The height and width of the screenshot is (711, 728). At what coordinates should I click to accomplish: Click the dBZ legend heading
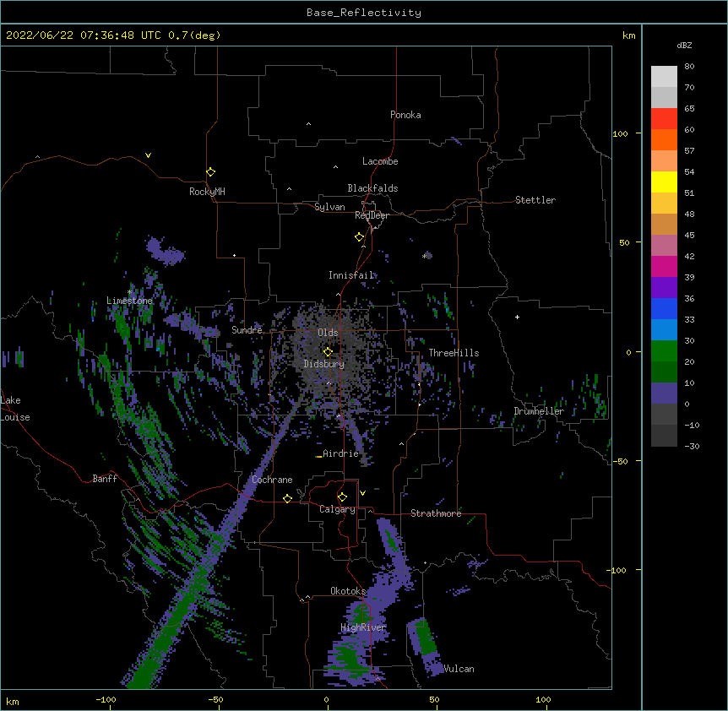684,45
